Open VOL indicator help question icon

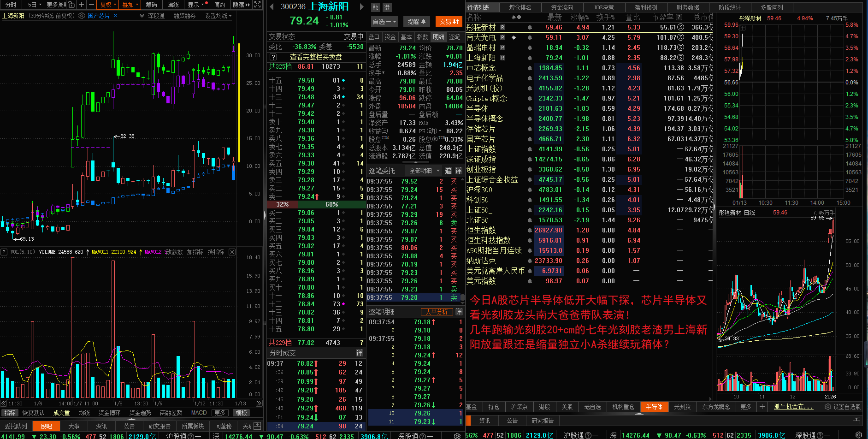tap(4, 252)
